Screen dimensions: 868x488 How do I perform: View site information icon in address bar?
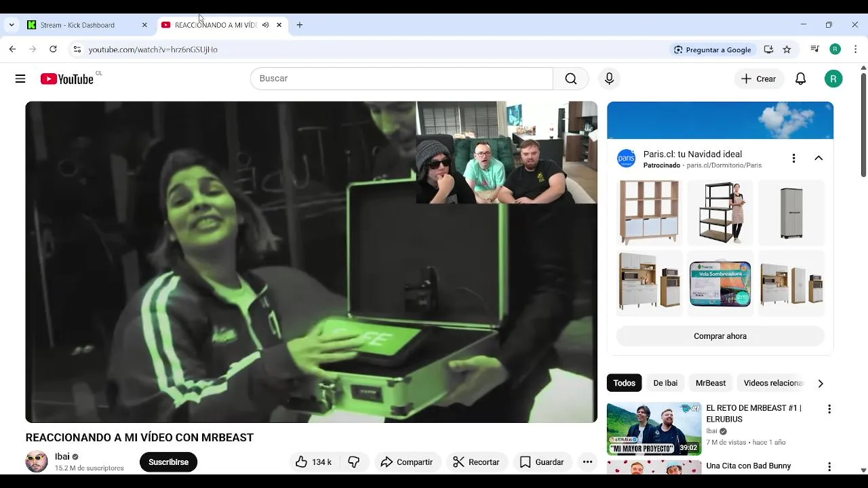click(x=77, y=49)
